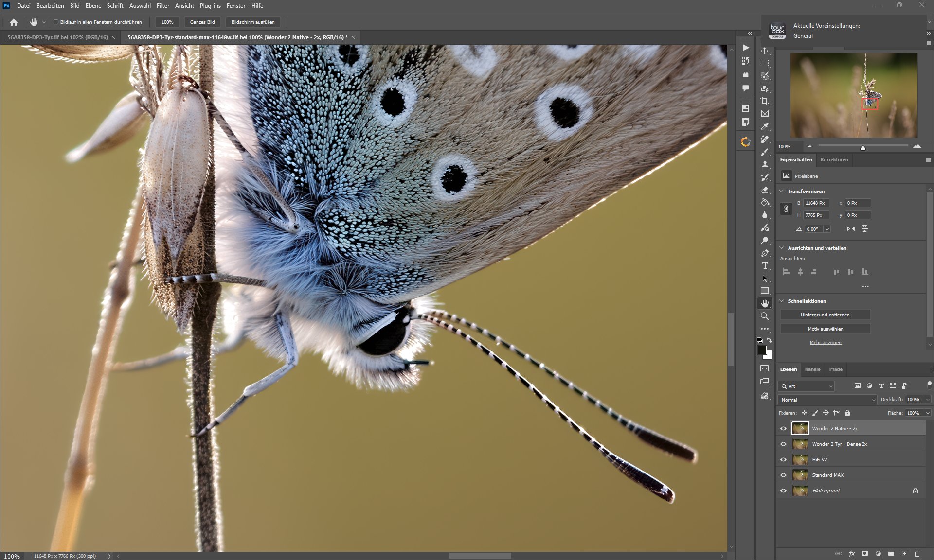Open the Deckkraft opacity dropdown arrow
Screen dimensions: 934x560
928,400
